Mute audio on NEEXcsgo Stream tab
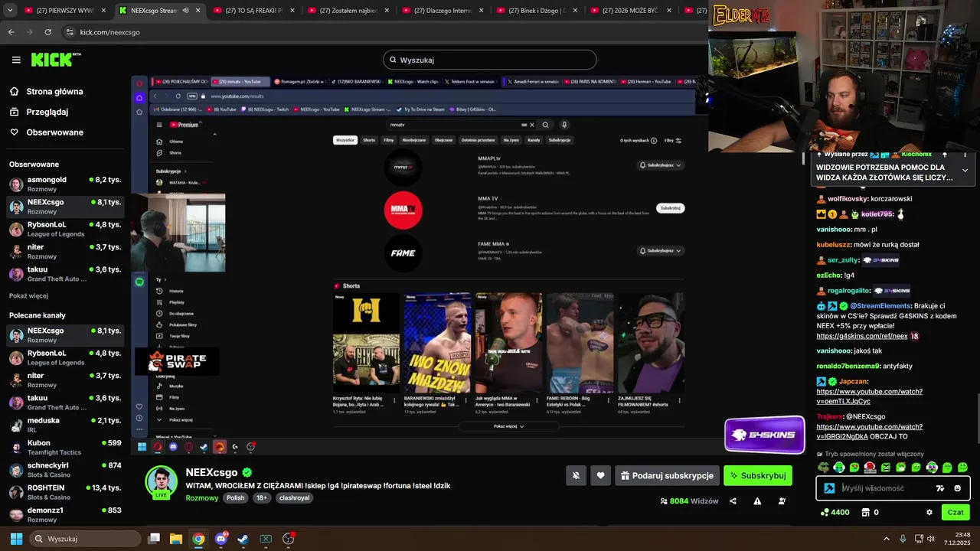This screenshot has height=551, width=980. (x=185, y=11)
